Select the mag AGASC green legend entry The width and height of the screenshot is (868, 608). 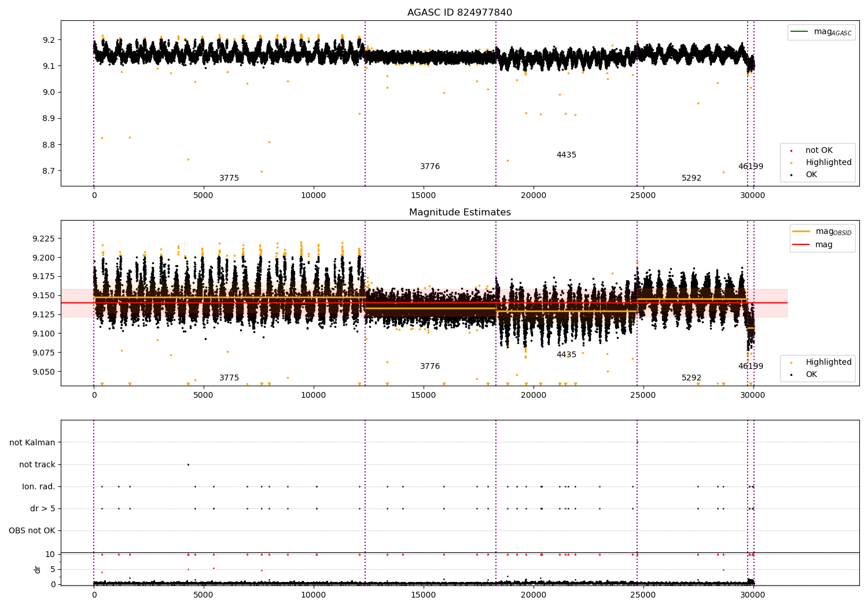point(821,32)
